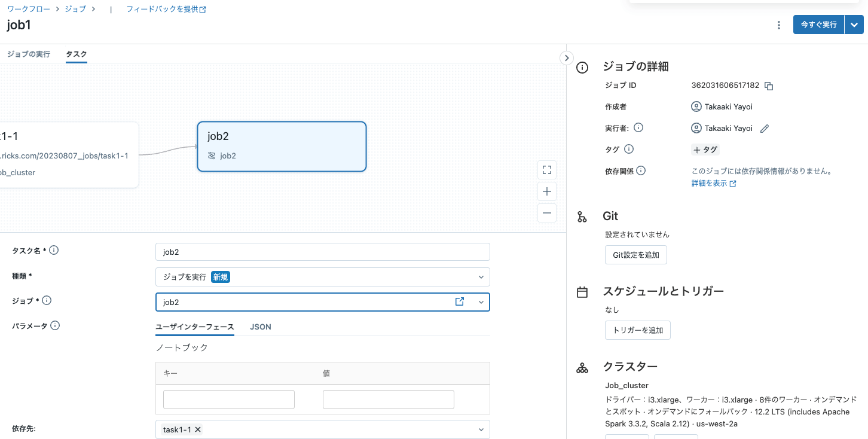Zoom in the task graph with plus
Viewport: 868px width, 439px height.
(546, 191)
